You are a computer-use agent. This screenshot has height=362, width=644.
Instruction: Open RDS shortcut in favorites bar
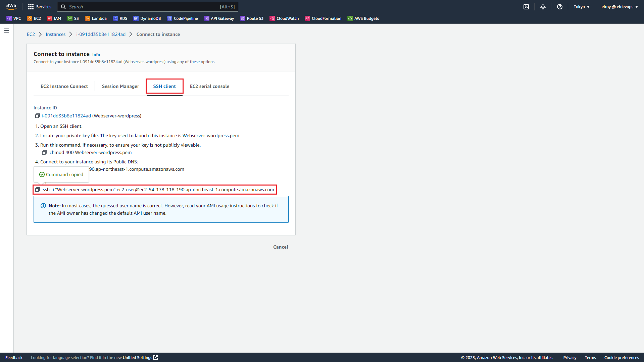pos(120,18)
